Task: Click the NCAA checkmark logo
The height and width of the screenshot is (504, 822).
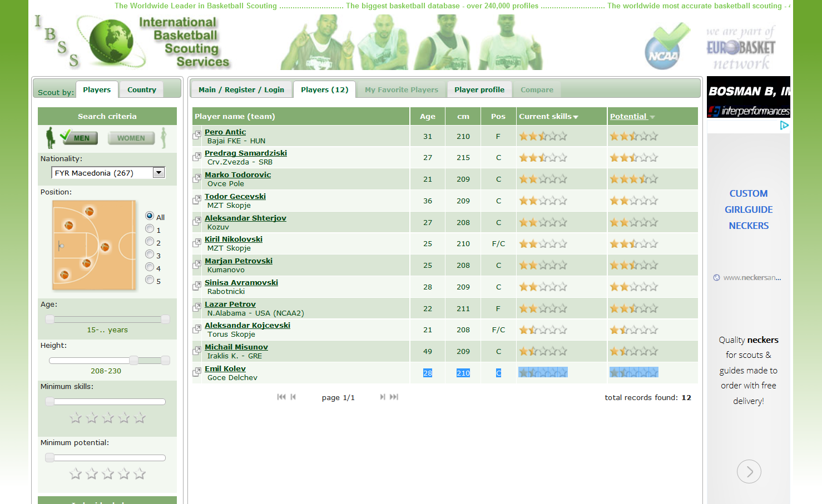Action: coord(666,47)
